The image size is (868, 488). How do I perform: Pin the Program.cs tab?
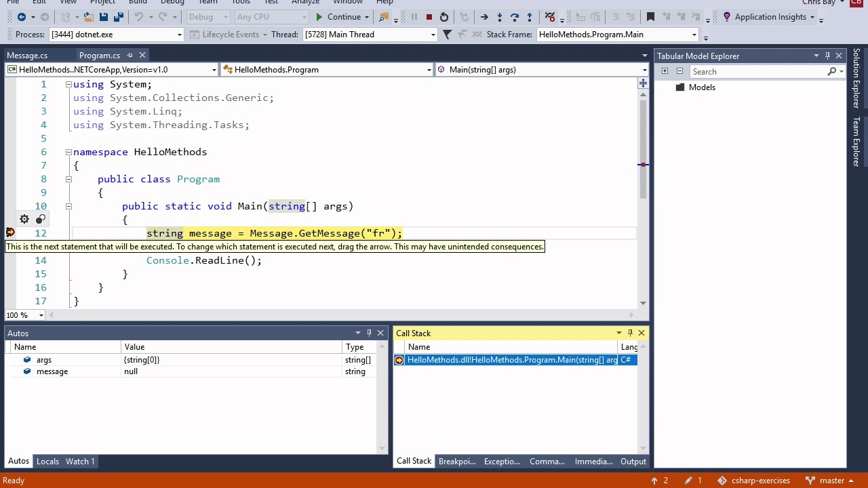tap(130, 55)
